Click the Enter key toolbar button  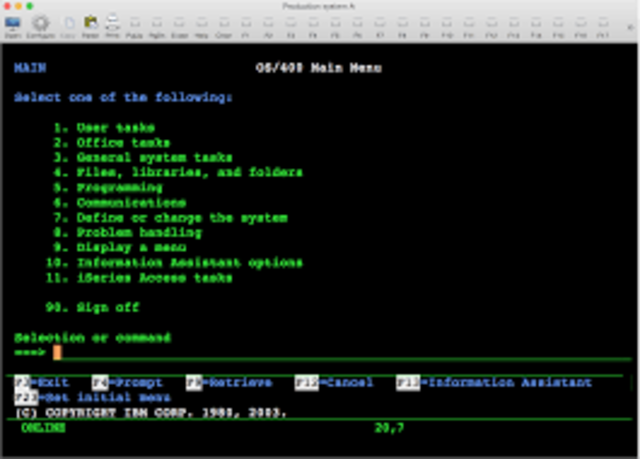pyautogui.click(x=179, y=27)
